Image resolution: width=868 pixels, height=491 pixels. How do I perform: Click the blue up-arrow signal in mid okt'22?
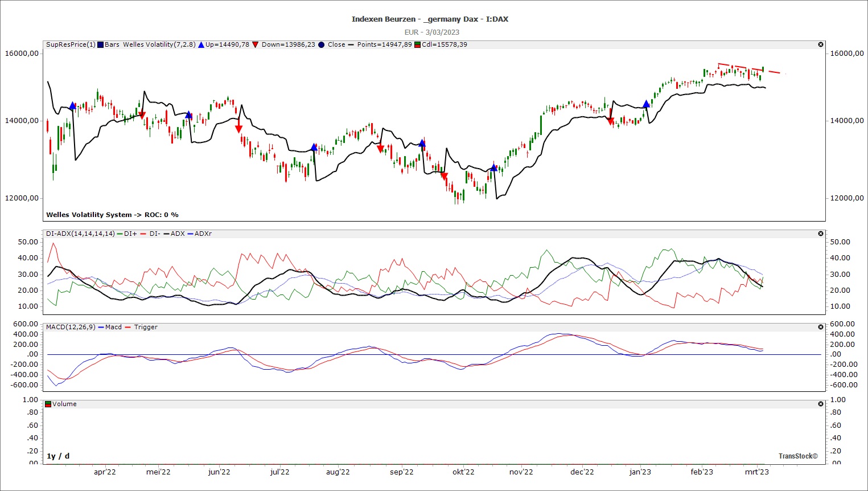pos(493,167)
